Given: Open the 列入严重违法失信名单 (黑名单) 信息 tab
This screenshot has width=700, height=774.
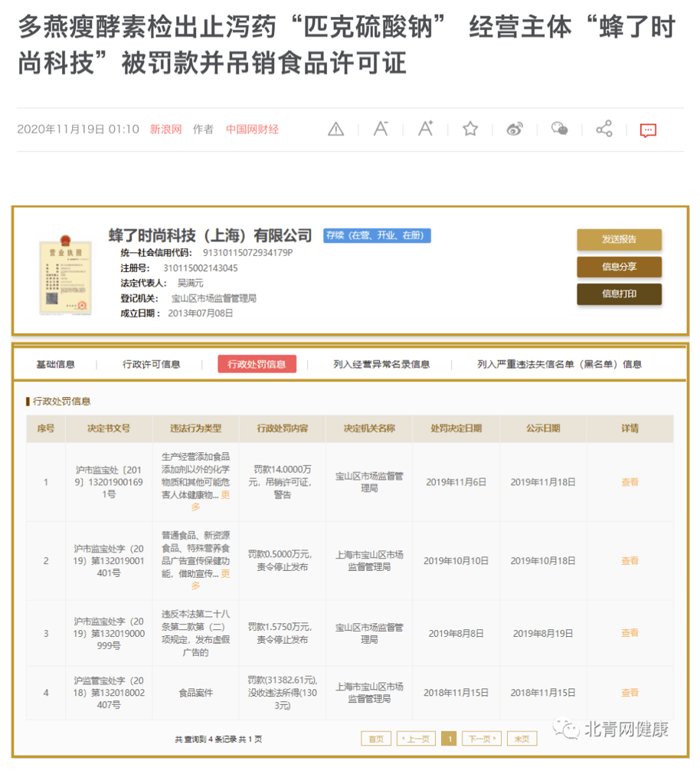Looking at the screenshot, I should 559,364.
